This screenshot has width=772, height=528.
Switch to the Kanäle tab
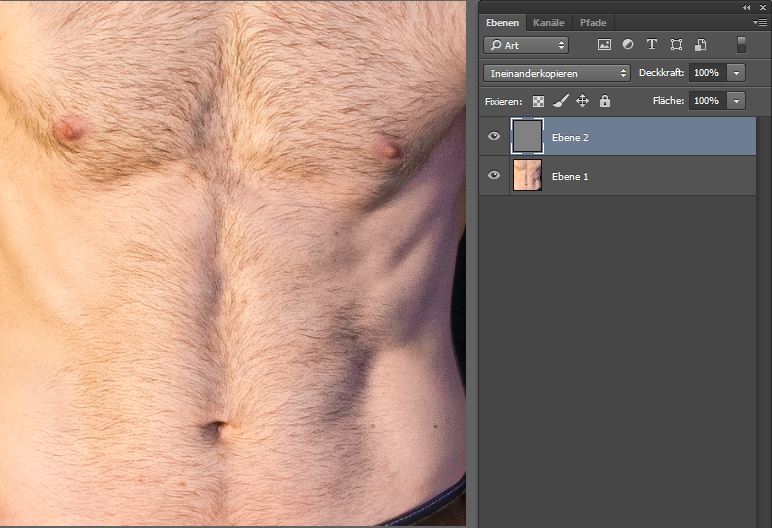pyautogui.click(x=548, y=23)
